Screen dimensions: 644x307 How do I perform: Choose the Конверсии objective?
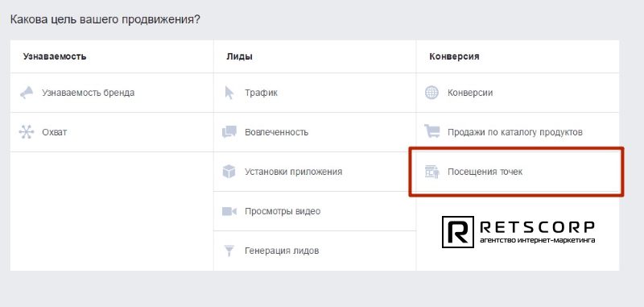click(x=470, y=93)
